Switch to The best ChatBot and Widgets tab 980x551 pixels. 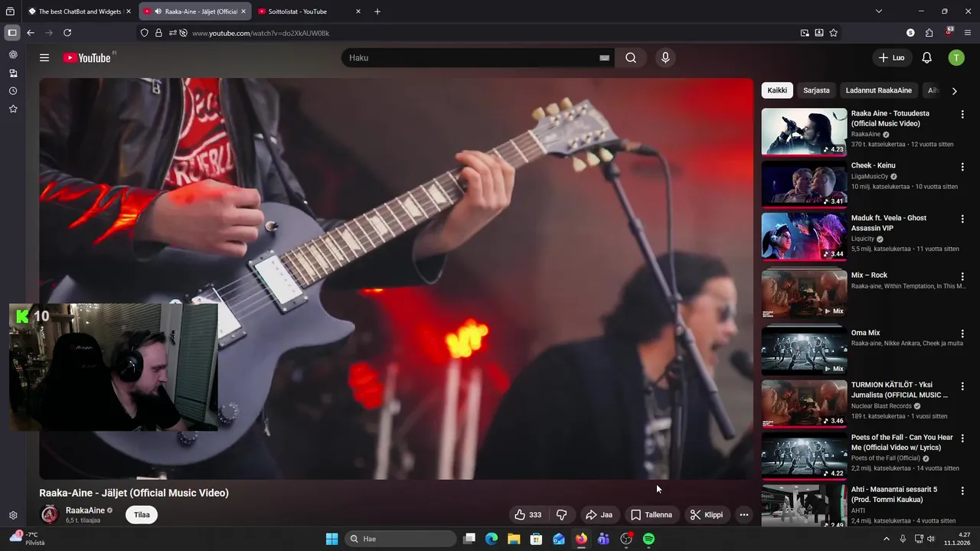click(80, 11)
